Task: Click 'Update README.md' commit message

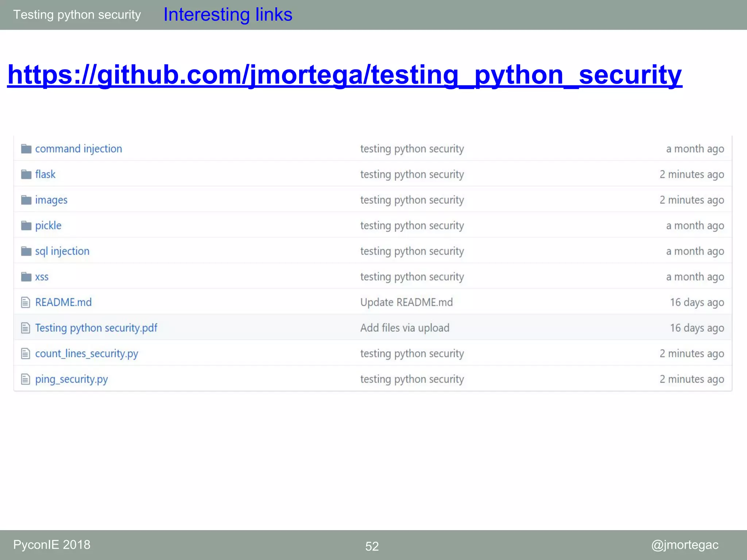Action: coord(406,302)
